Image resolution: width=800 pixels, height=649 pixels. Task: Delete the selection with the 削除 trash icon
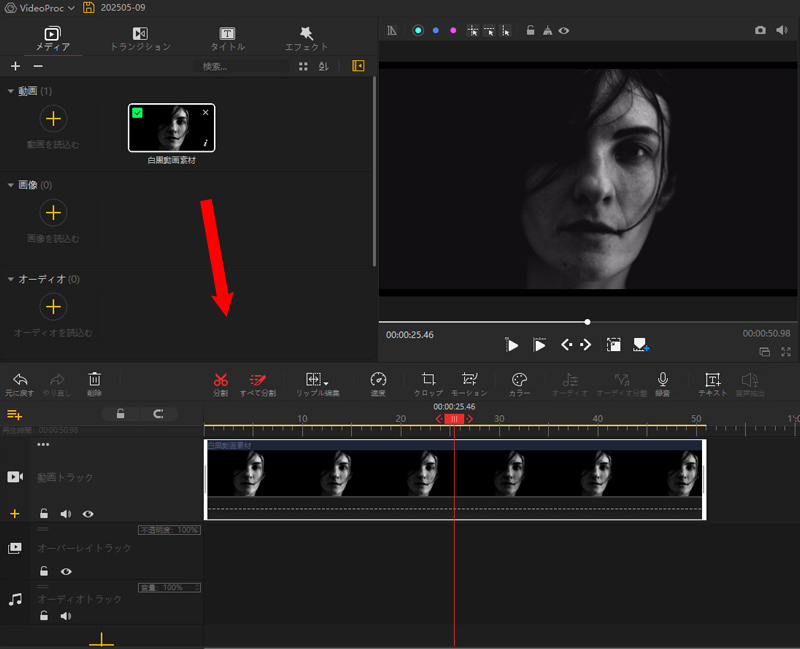(x=94, y=381)
